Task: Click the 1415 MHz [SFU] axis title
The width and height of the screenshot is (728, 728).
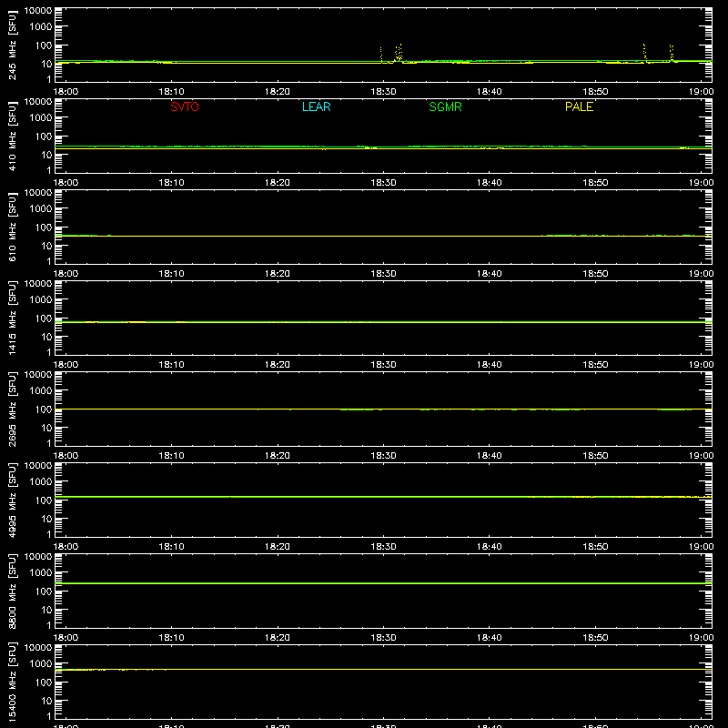Action: coord(12,318)
